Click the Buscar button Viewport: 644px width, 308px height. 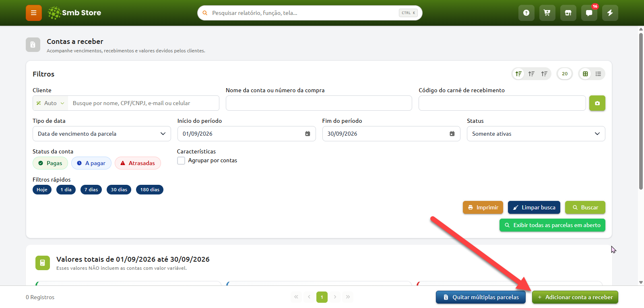pos(585,207)
